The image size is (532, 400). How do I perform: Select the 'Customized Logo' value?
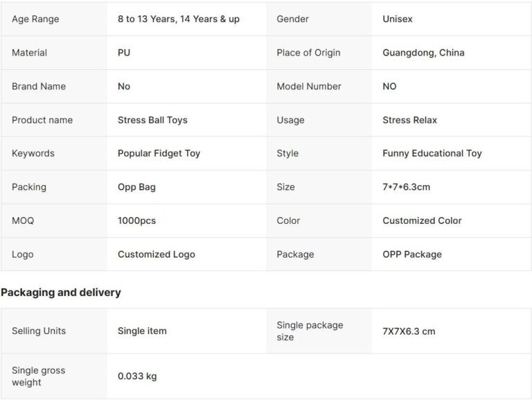156,254
